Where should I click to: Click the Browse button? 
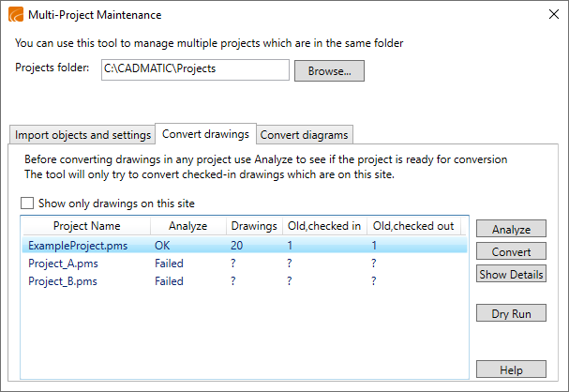click(x=329, y=70)
